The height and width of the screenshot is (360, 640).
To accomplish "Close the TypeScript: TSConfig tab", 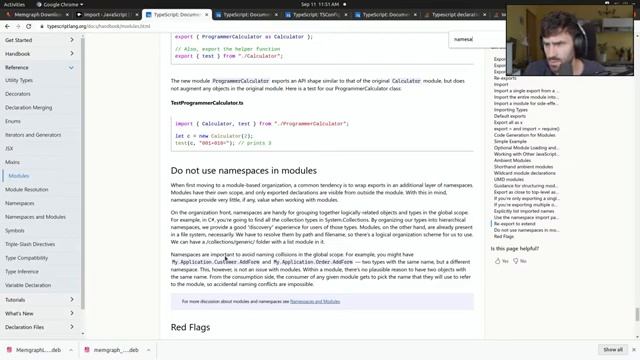I will click(346, 15).
